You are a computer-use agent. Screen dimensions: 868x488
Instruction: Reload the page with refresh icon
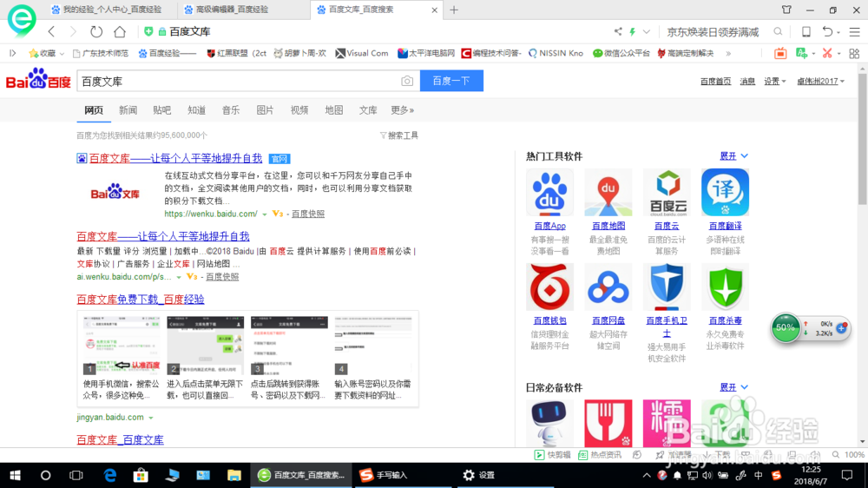point(96,31)
